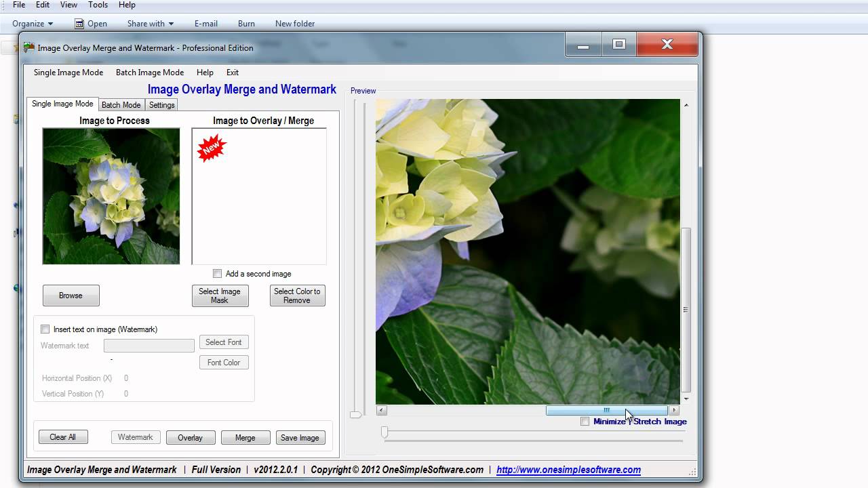Viewport: 868px width, 488px height.
Task: Click the Browse button
Action: [71, 296]
